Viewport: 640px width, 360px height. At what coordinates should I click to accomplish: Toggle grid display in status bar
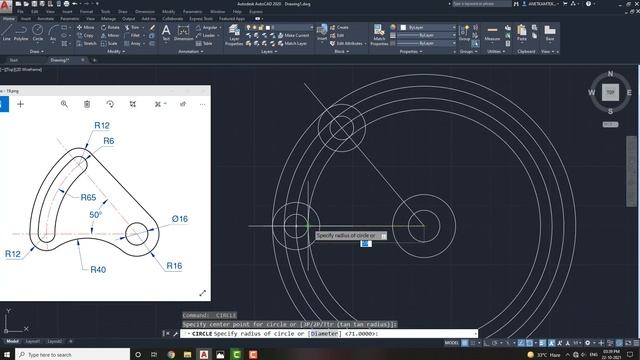tap(465, 343)
